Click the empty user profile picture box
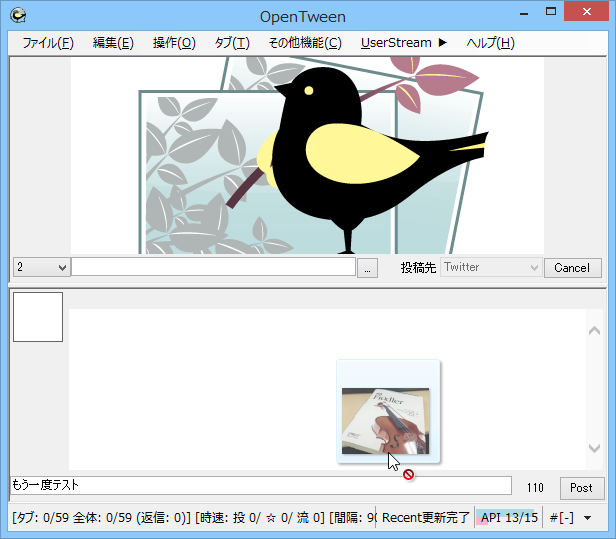 point(38,317)
